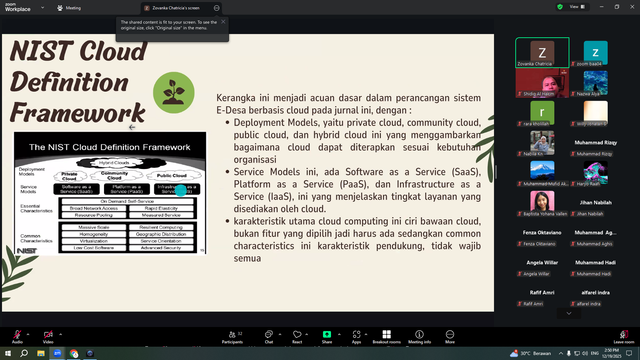This screenshot has height=360, width=640.
Task: Open the Chat panel
Action: [x=269, y=337]
